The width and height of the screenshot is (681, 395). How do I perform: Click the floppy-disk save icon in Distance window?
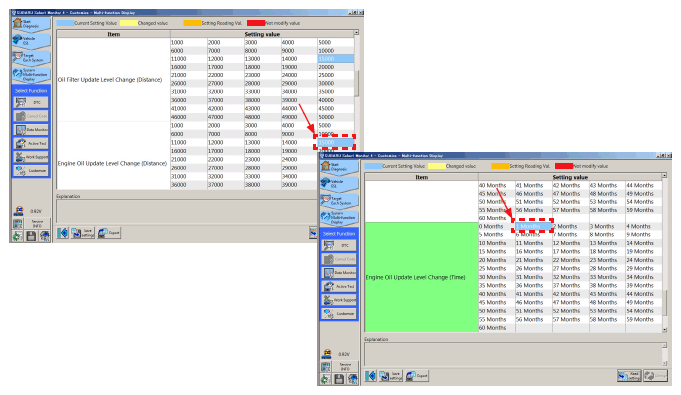[x=31, y=236]
